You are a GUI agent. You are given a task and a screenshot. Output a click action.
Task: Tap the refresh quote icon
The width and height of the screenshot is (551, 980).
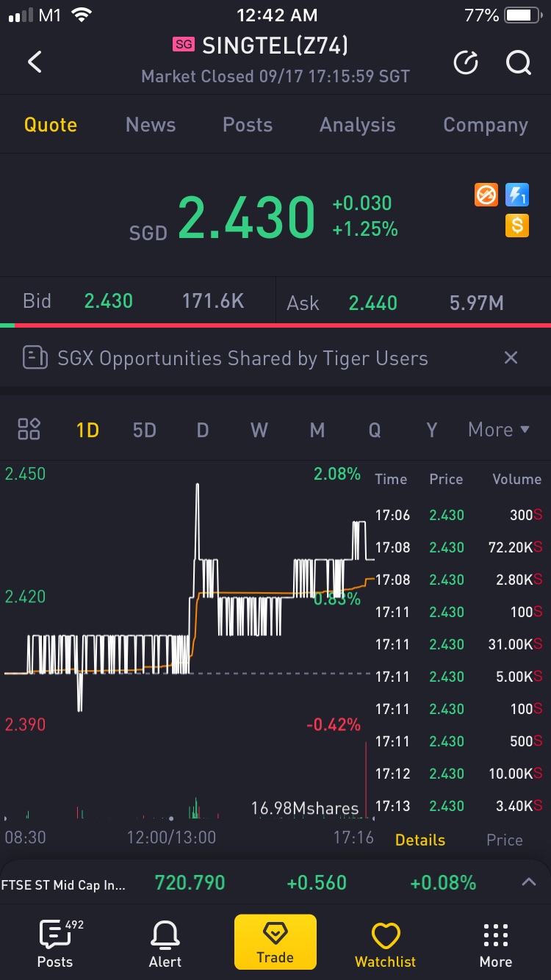coord(465,63)
